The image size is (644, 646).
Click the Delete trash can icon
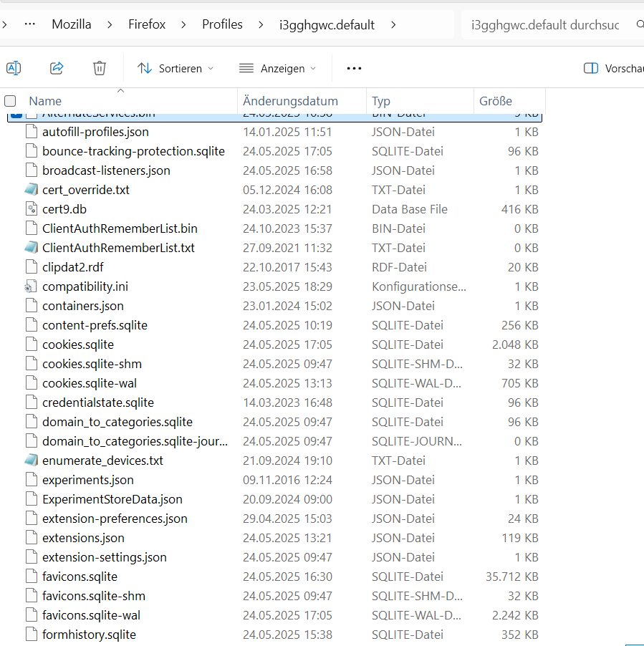point(100,68)
